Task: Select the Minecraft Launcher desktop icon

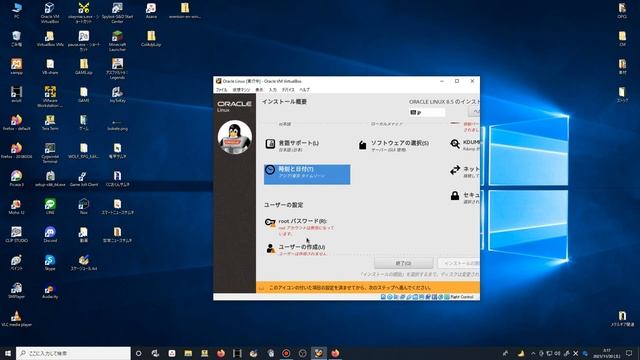Action: coord(117,40)
